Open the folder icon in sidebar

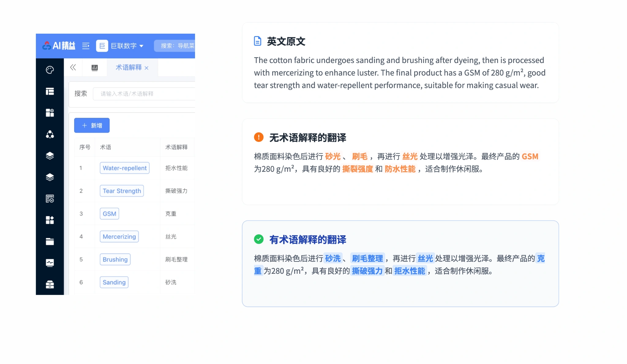(50, 241)
